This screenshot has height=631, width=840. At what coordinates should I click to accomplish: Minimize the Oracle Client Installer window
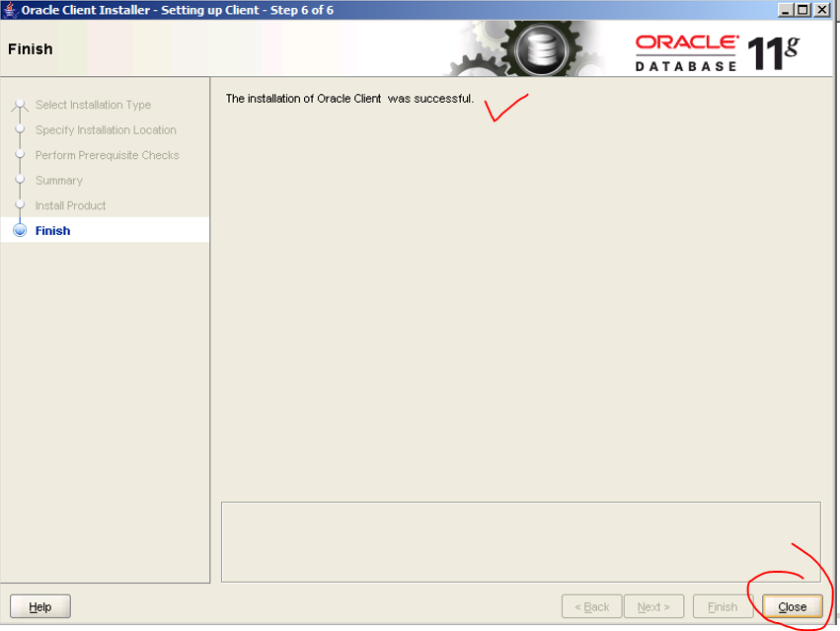coord(787,10)
